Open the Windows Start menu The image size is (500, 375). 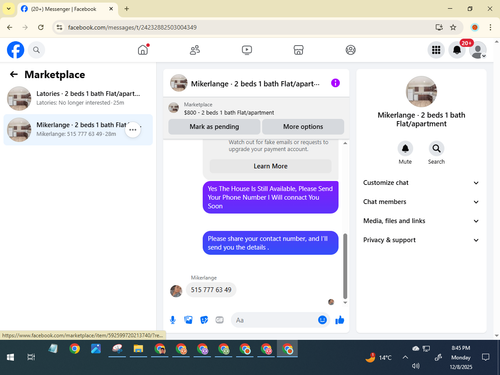(x=10, y=357)
